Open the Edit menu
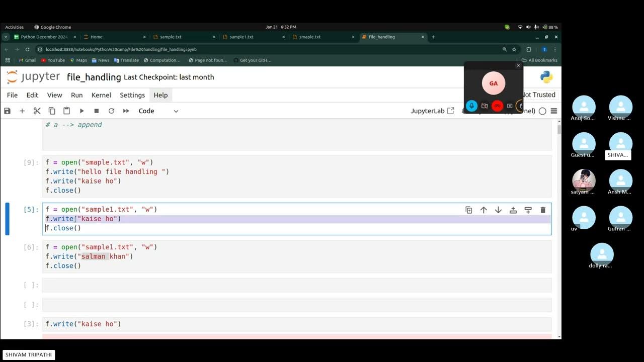The width and height of the screenshot is (644, 362). tap(32, 95)
